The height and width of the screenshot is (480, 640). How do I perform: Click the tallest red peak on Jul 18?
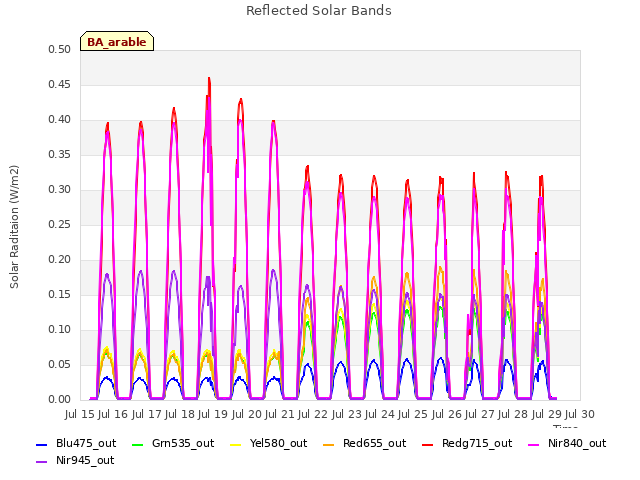(x=209, y=78)
